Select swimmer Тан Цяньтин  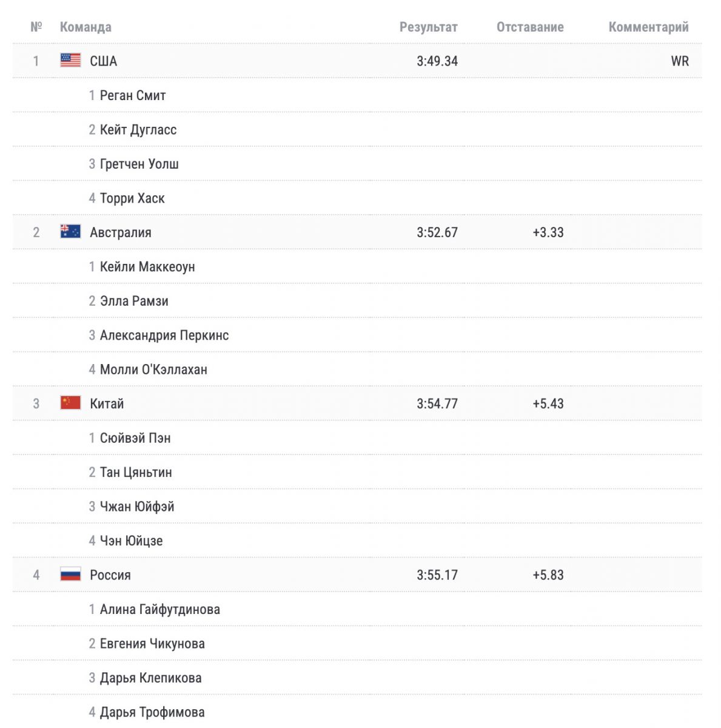[x=136, y=472]
